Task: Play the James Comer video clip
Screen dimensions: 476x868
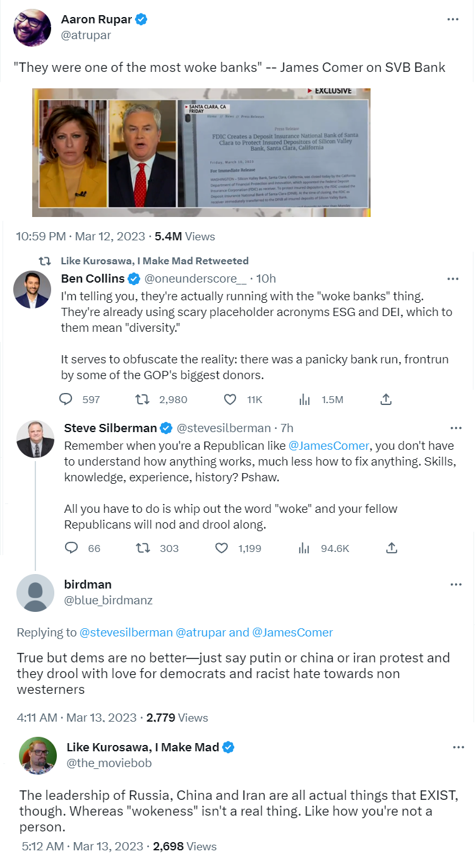Action: (201, 153)
